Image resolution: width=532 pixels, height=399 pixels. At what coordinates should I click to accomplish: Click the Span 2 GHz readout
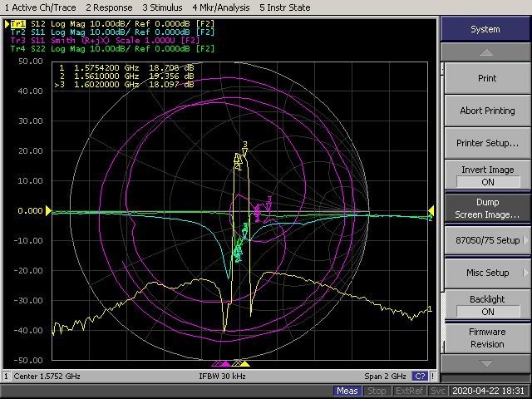(x=385, y=377)
